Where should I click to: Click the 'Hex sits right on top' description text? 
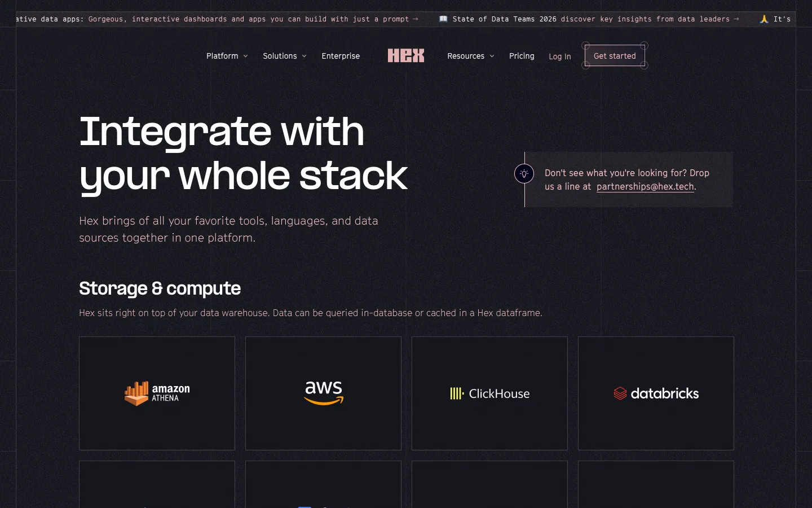311,313
